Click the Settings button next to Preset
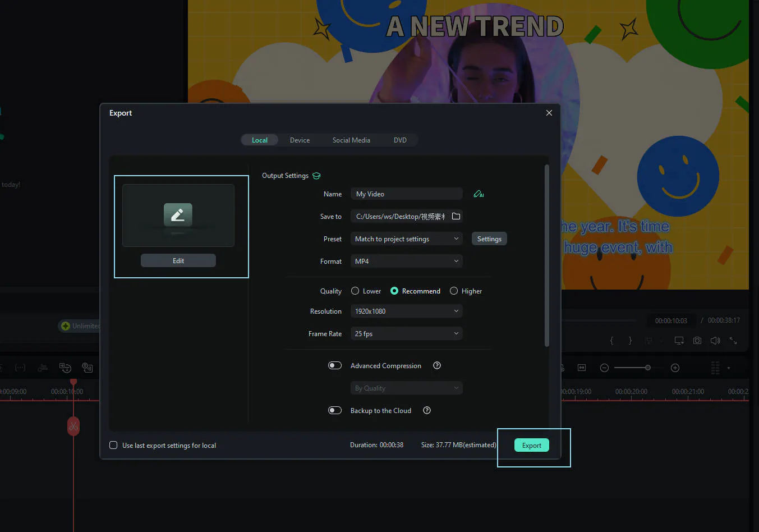 coord(489,239)
